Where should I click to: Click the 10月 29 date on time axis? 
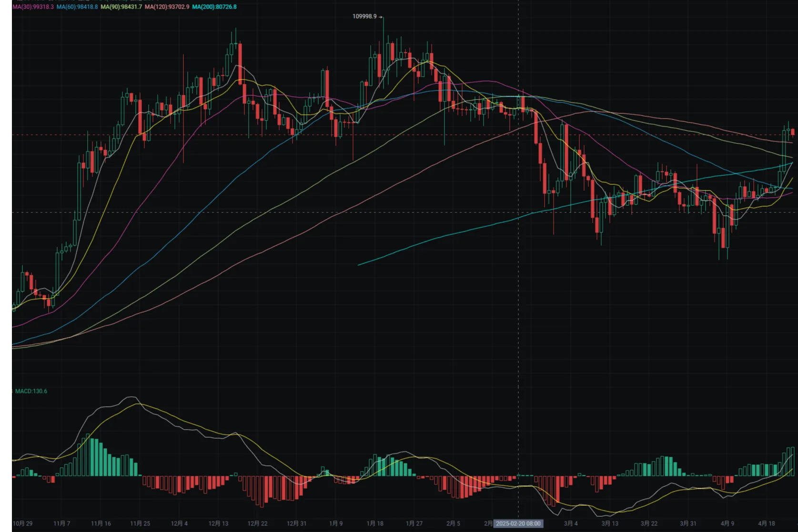click(x=22, y=523)
